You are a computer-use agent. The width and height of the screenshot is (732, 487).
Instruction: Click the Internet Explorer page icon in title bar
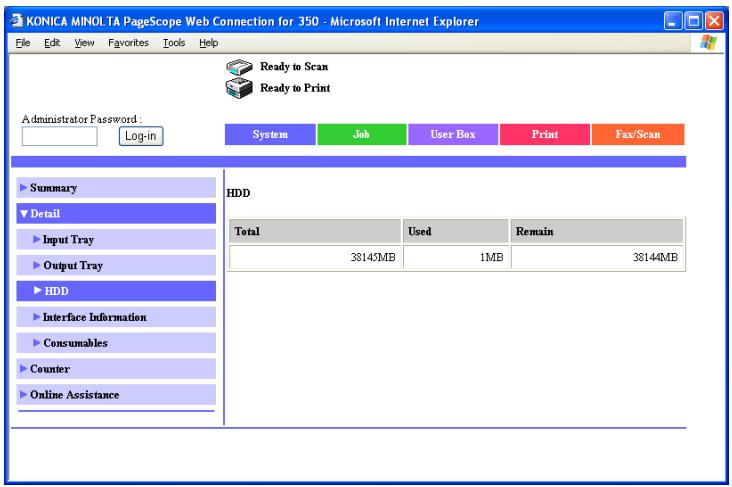(17, 21)
